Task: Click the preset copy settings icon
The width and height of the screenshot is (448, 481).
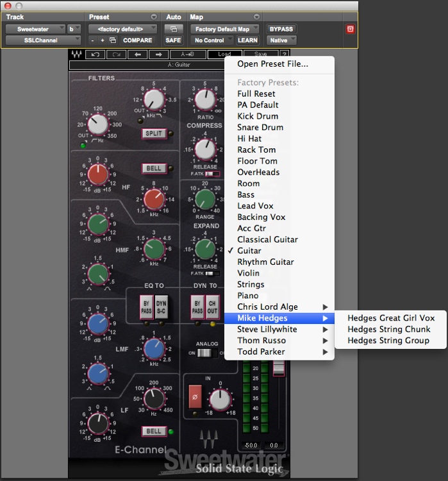Action: pyautogui.click(x=113, y=40)
